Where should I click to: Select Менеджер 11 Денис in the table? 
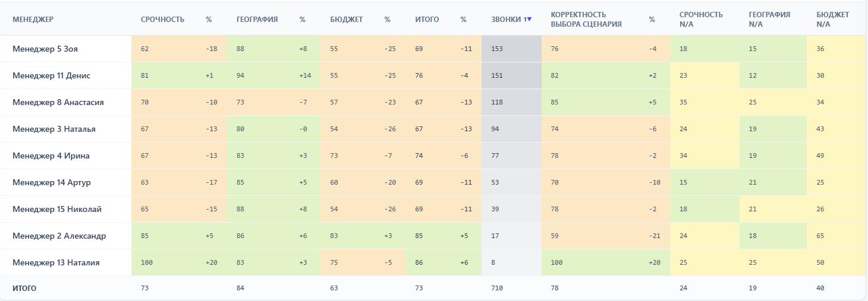pyautogui.click(x=51, y=75)
